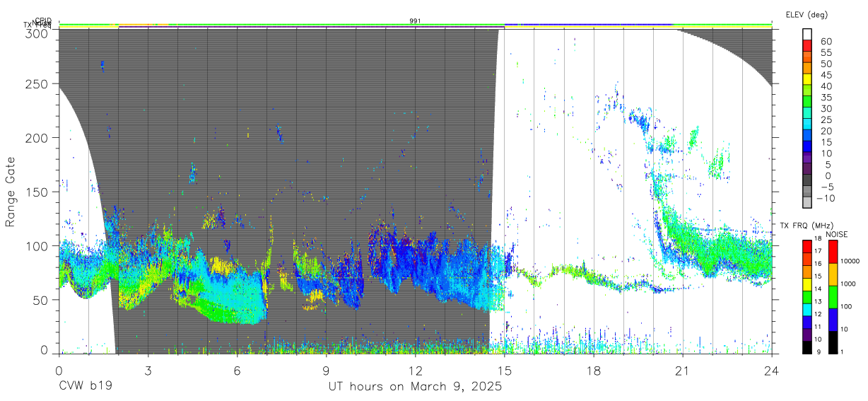
Task: Choose the cyan 12–13 MHz TX FRQ swatch
Action: point(807,309)
